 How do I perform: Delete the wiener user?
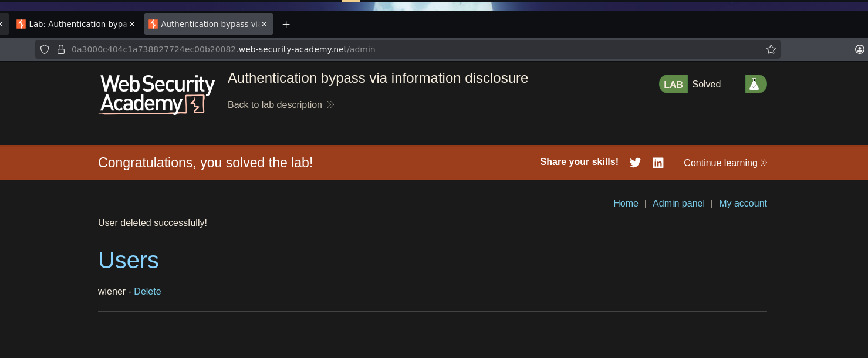pyautogui.click(x=147, y=291)
